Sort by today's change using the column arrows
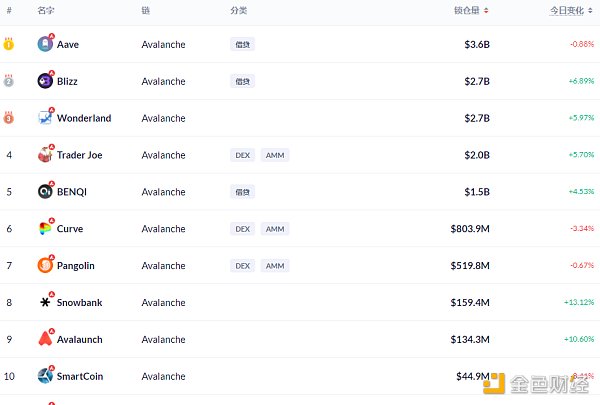 tap(590, 11)
